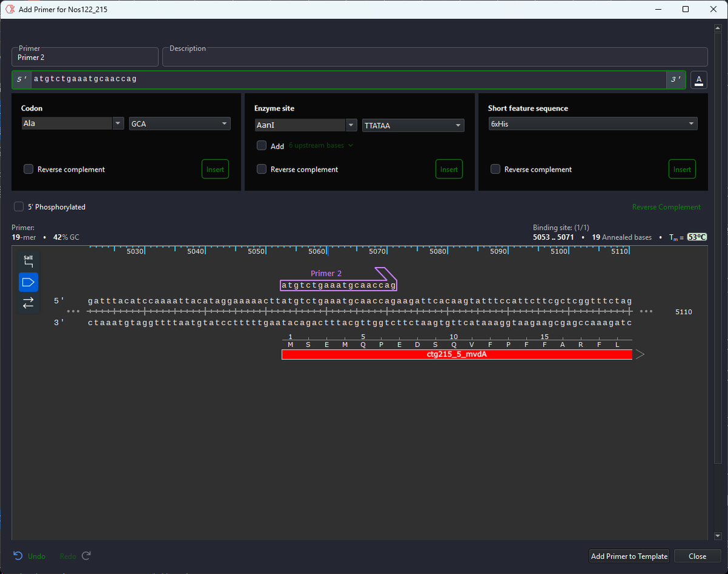
Task: Click Insert button in Enzyme site panel
Action: 449,169
